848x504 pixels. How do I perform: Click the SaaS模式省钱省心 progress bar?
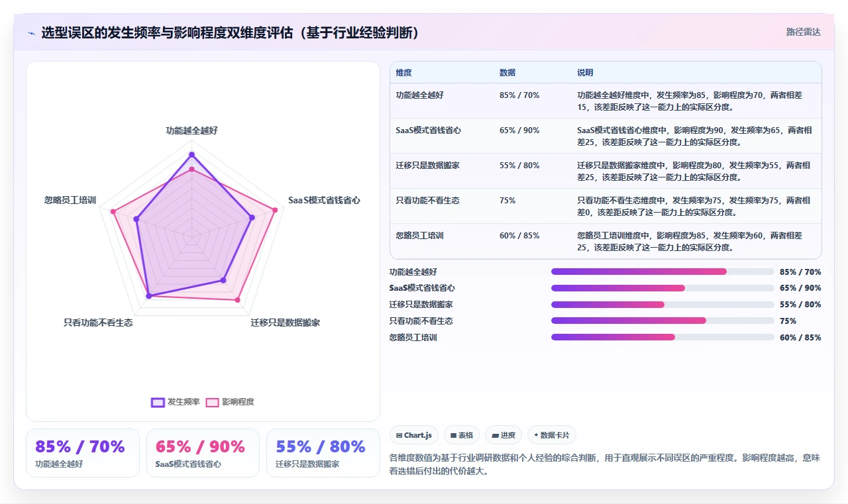tap(662, 288)
